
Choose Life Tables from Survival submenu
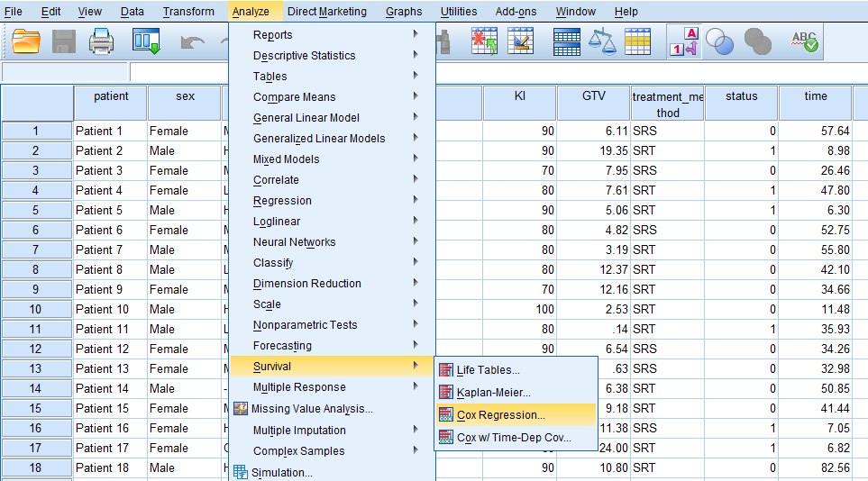point(516,369)
